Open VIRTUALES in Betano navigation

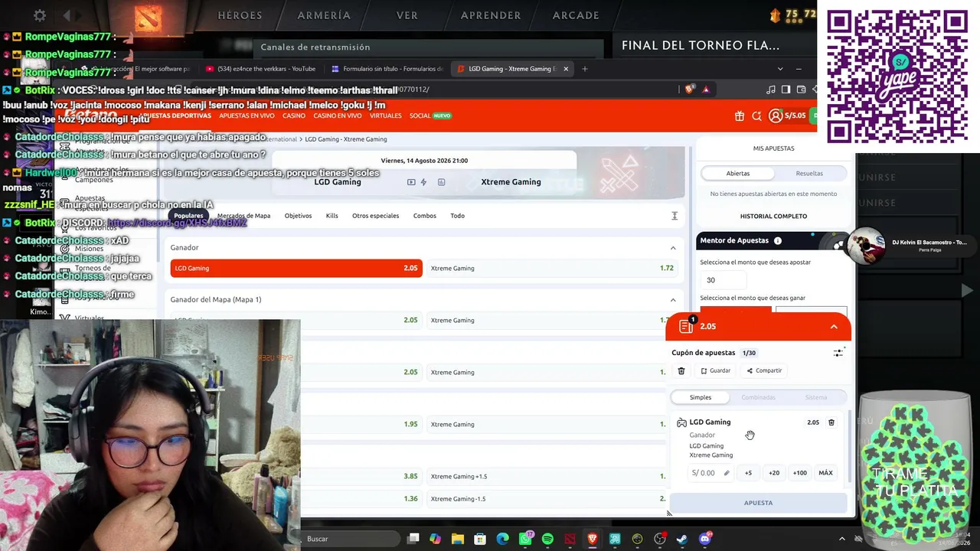385,116
